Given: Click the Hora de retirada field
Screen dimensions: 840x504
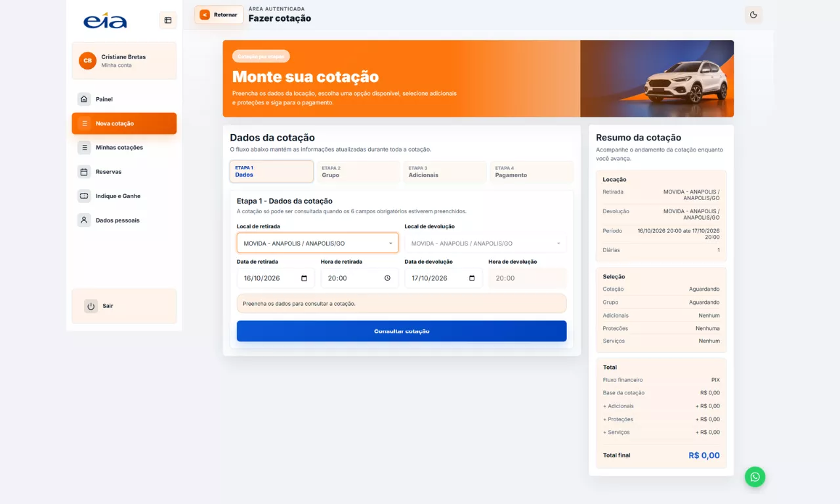Looking at the screenshot, I should pyautogui.click(x=360, y=278).
